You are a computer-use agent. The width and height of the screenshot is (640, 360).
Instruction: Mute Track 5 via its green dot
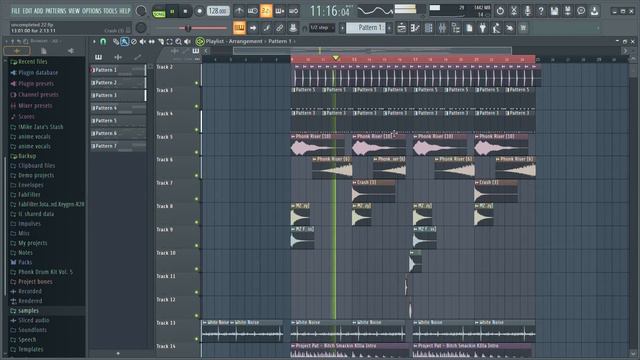click(x=197, y=153)
